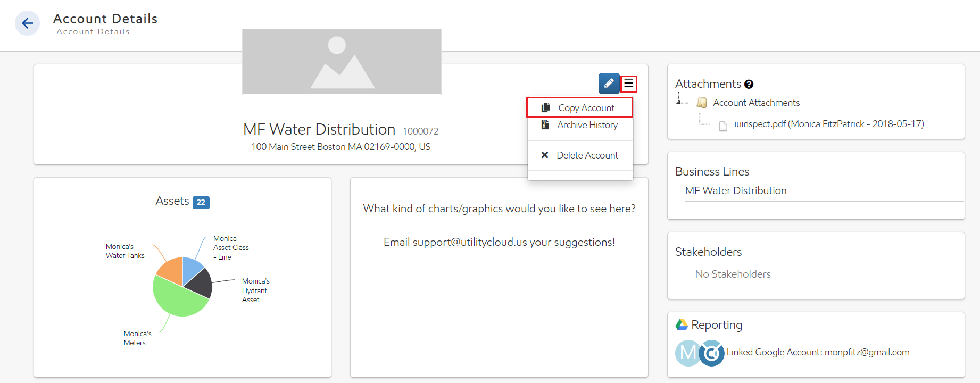Click the back arrow button
The height and width of the screenshot is (383, 980).
27,23
